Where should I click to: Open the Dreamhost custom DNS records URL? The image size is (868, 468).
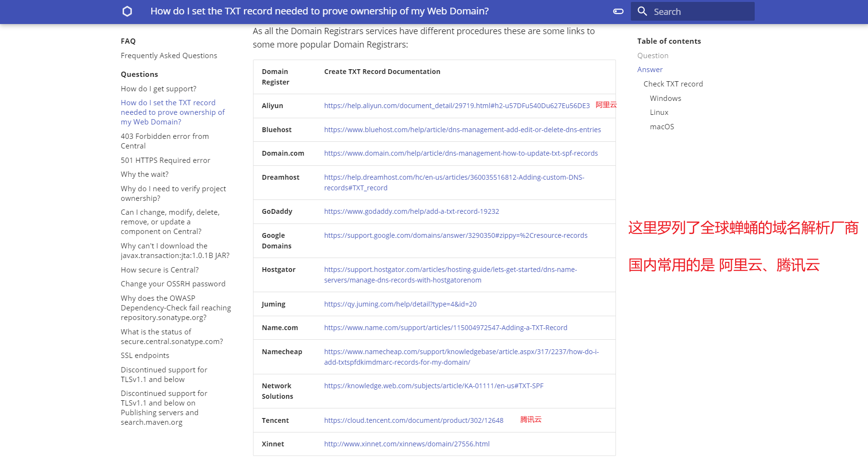click(454, 183)
